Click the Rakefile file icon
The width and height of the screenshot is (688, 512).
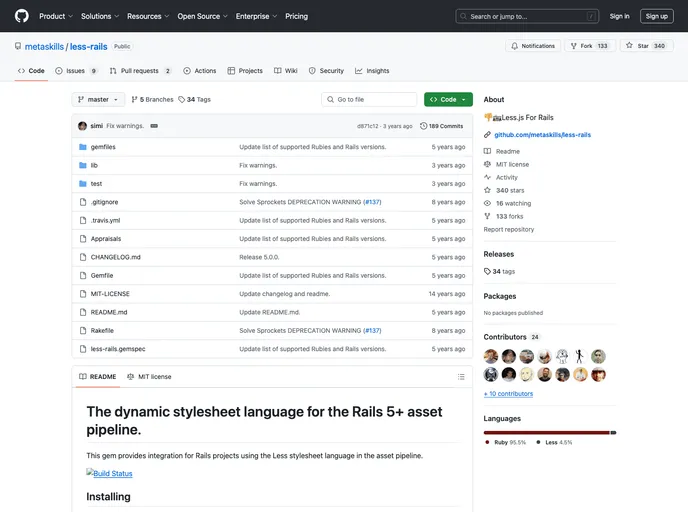[82, 331]
